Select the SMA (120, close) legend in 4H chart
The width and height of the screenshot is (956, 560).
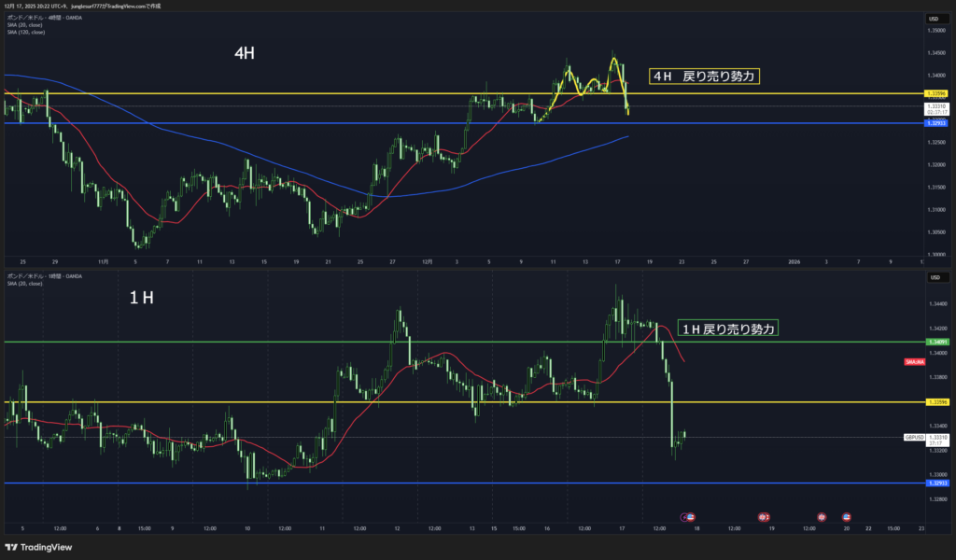(27, 33)
